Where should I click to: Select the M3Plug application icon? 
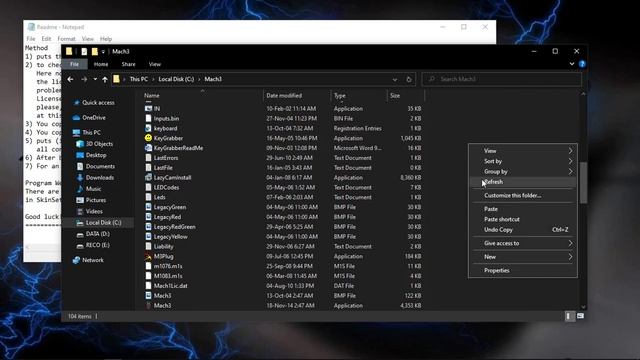[148, 256]
